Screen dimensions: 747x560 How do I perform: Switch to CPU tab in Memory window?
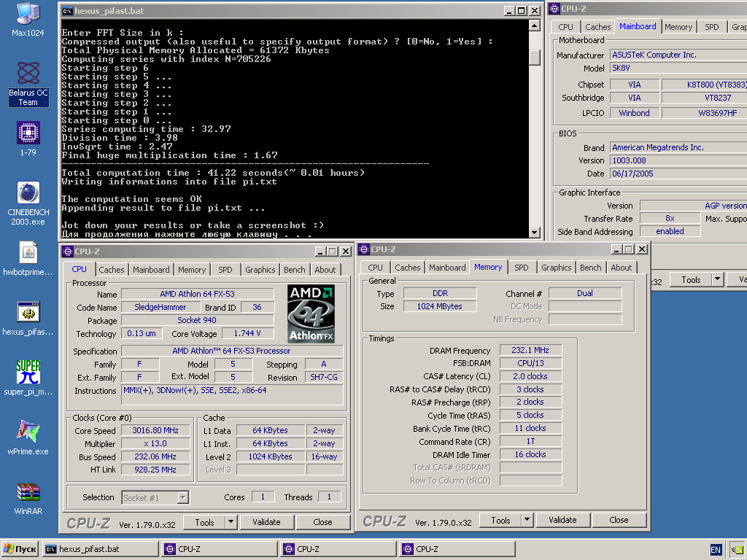point(376,268)
